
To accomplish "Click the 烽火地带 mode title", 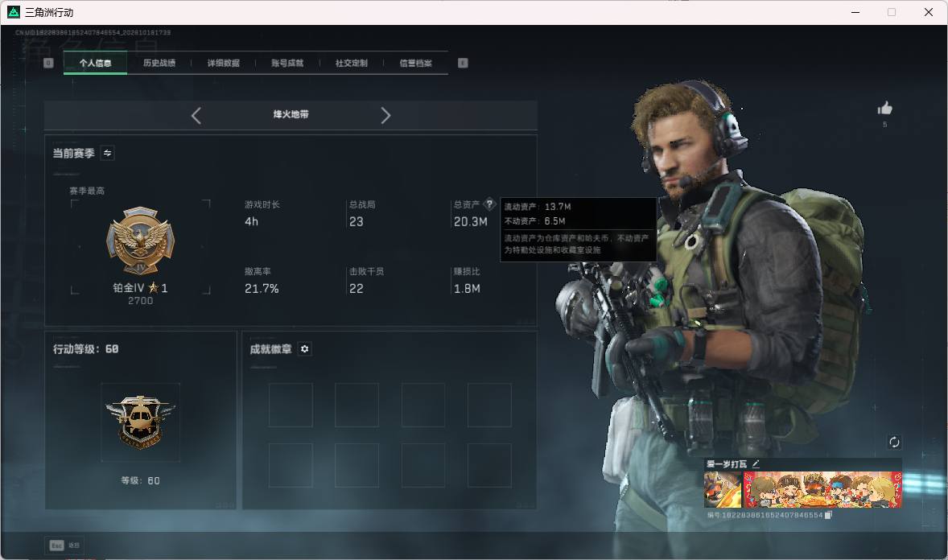I will pos(291,114).
